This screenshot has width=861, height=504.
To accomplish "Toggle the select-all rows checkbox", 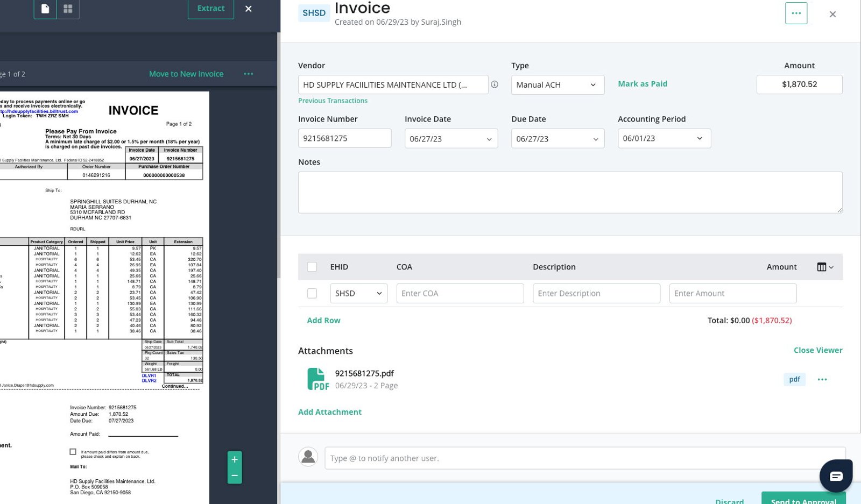I will click(312, 267).
